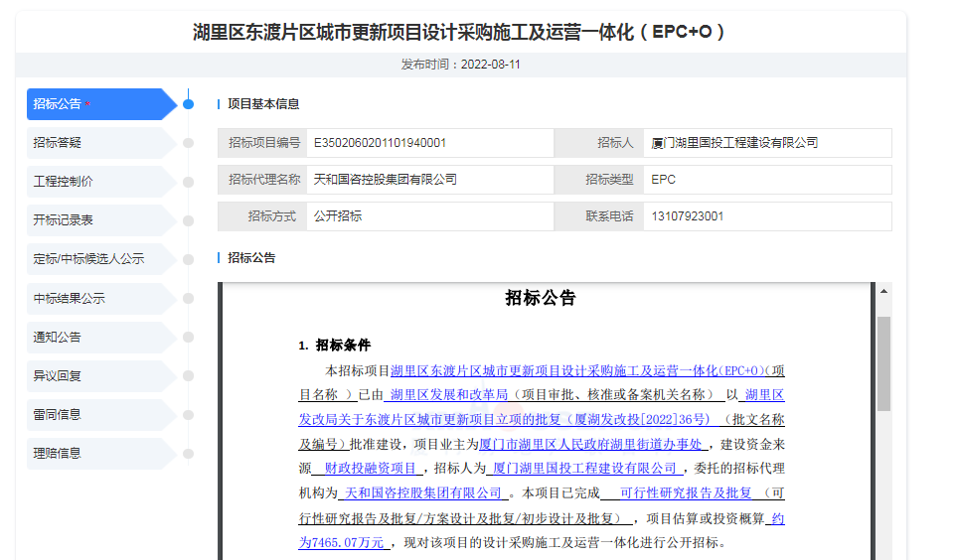The image size is (956, 560).
Task: Select the 开标记录表 tab
Action: pos(101,220)
